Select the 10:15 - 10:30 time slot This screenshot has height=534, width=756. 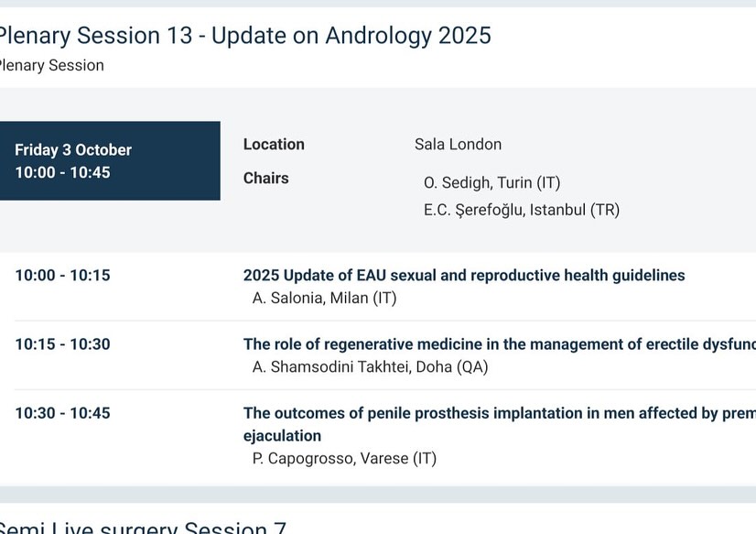(x=62, y=344)
